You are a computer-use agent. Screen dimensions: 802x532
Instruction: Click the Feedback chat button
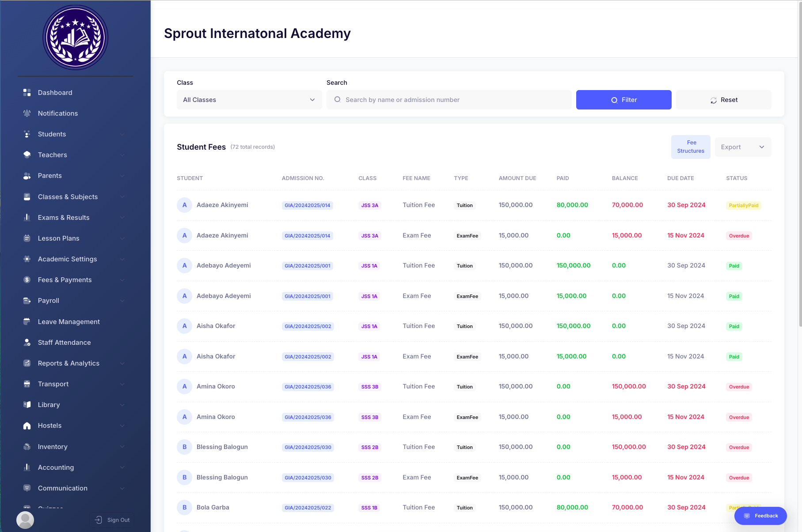pos(760,516)
